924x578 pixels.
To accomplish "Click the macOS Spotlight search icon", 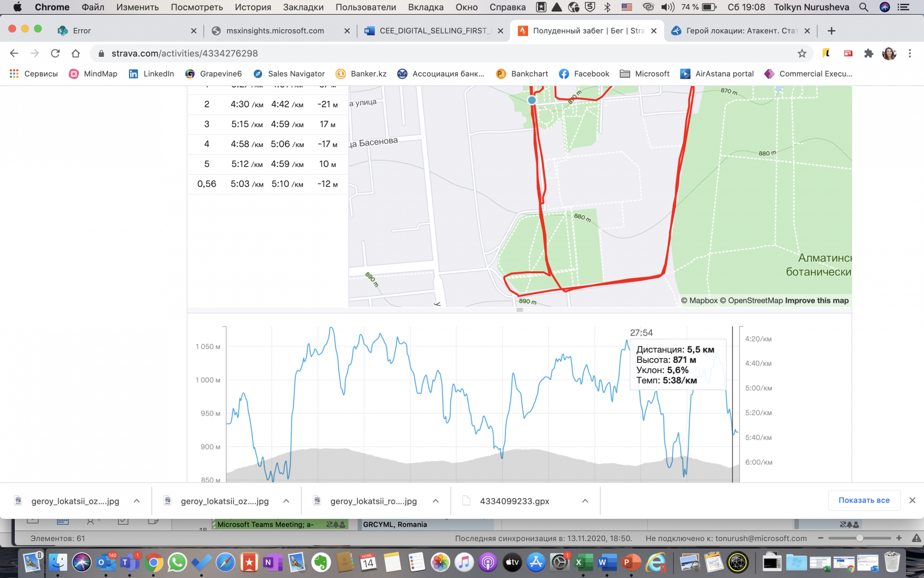I will click(x=863, y=7).
